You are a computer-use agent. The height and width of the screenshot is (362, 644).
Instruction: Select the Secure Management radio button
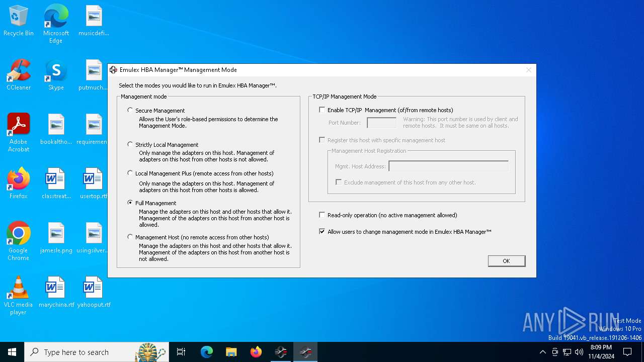click(x=130, y=110)
